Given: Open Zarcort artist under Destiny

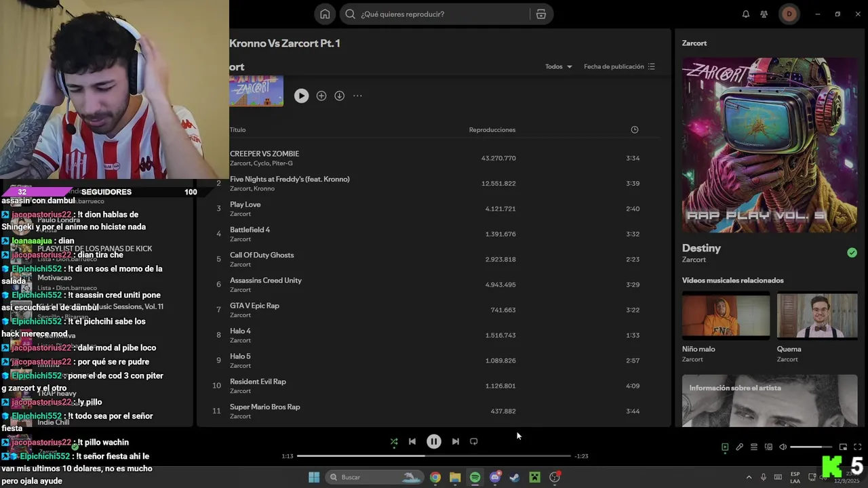Looking at the screenshot, I should coord(694,260).
